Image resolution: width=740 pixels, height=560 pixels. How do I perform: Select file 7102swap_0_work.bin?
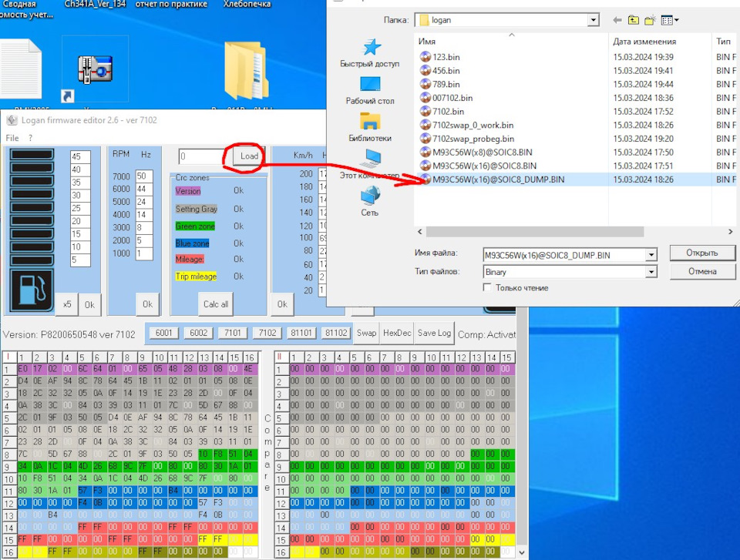click(473, 126)
